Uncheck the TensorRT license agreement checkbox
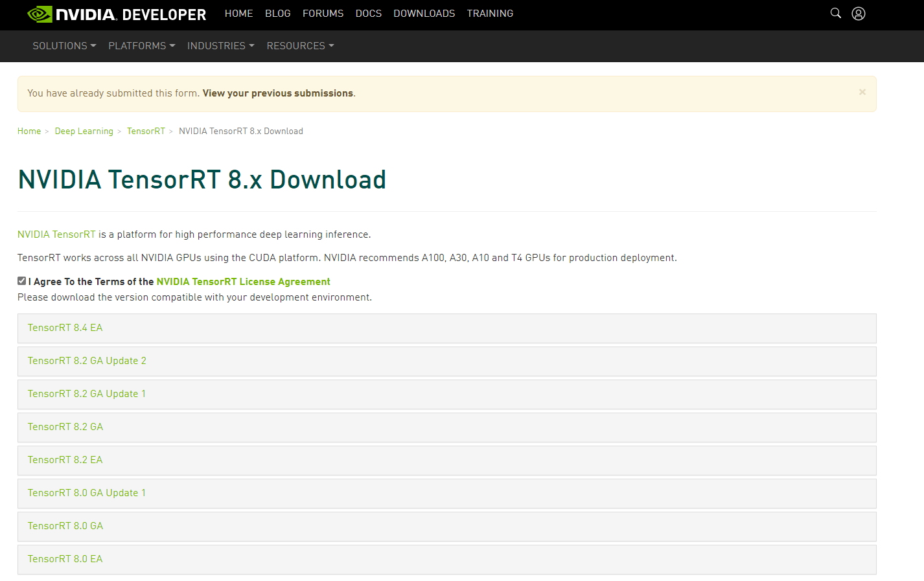The image size is (924, 581). coord(21,280)
